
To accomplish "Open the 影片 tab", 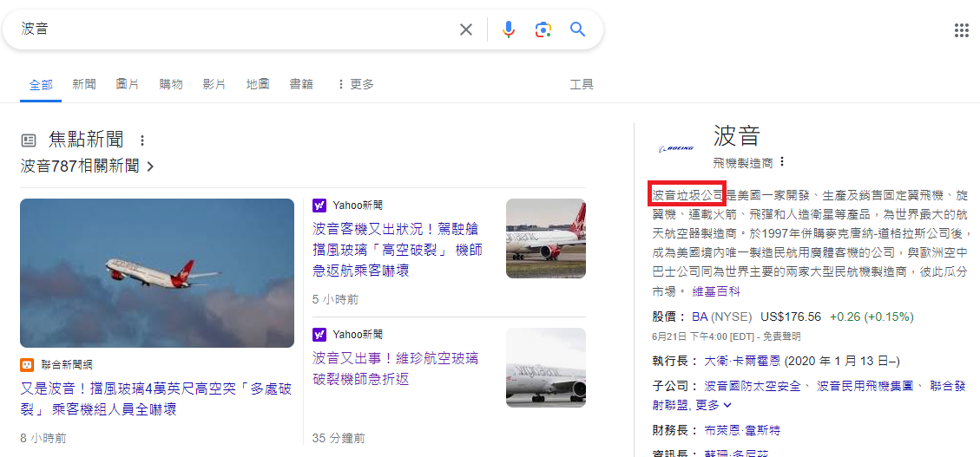I will tap(214, 84).
